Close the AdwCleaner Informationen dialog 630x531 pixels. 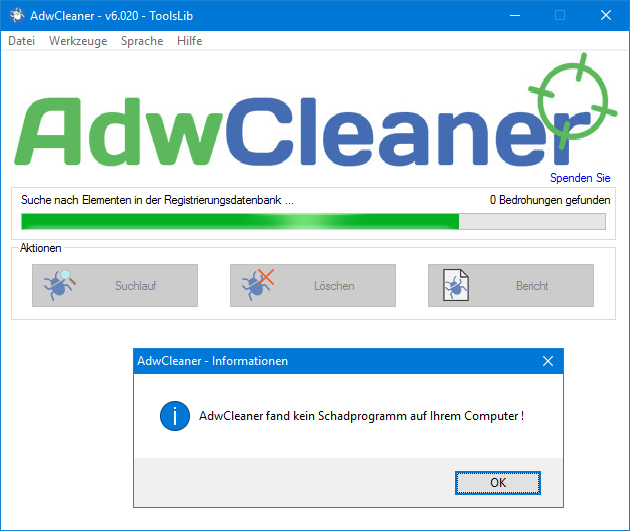[548, 361]
